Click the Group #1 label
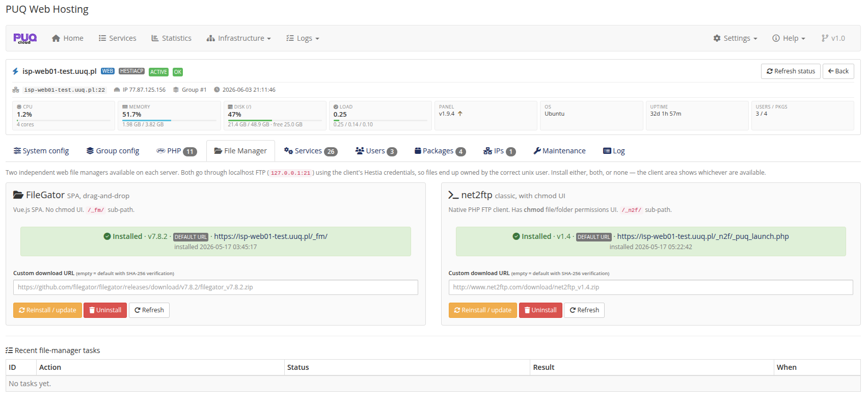This screenshot has height=405, width=868. tap(194, 90)
